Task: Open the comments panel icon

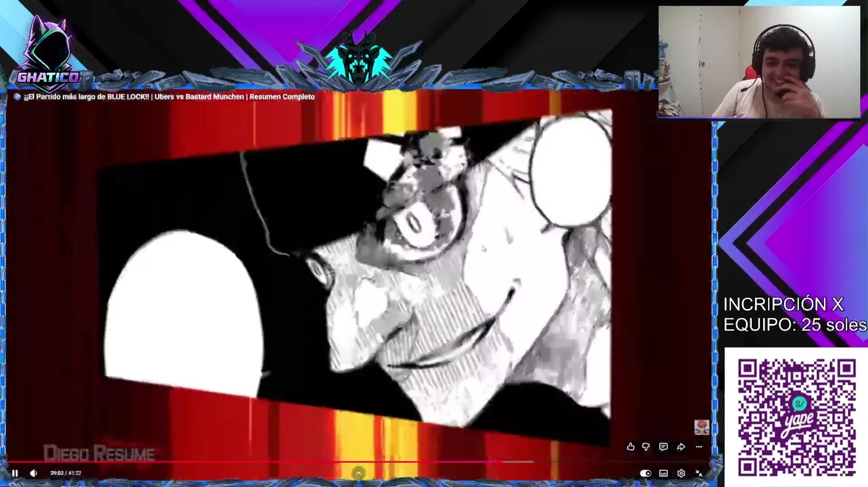Action: pyautogui.click(x=663, y=446)
